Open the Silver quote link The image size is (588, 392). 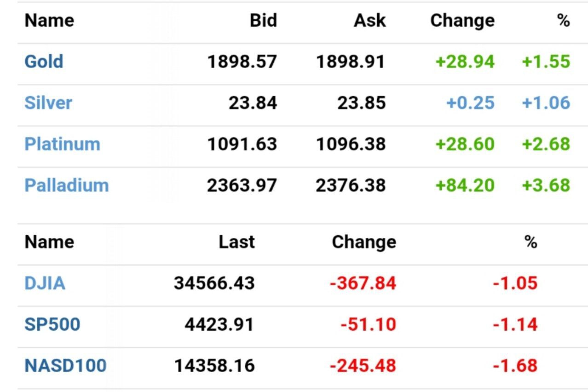click(48, 103)
